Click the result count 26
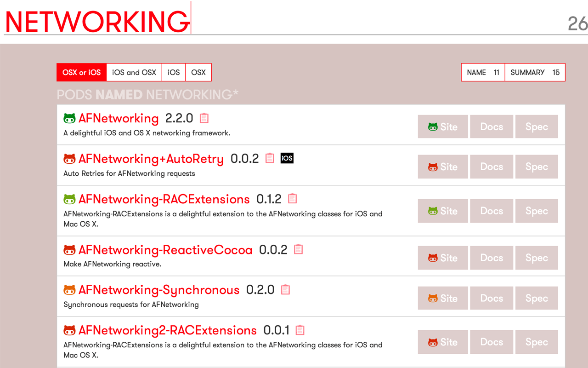 point(577,23)
